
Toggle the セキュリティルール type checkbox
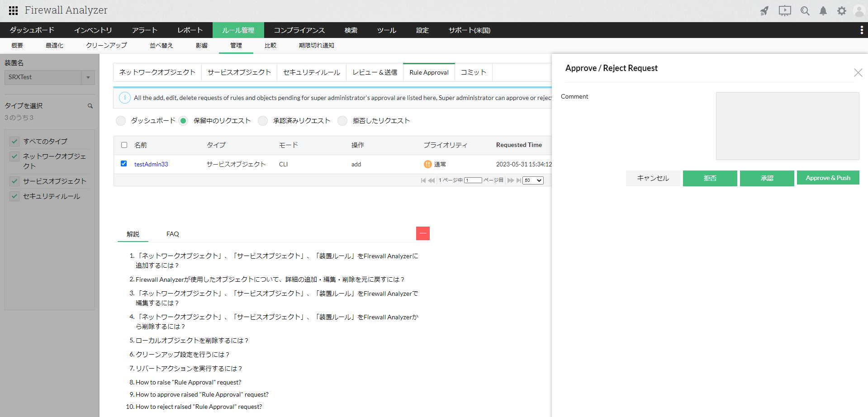14,196
